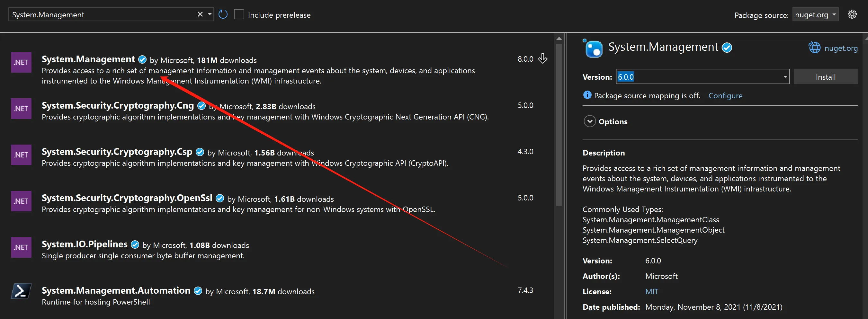Click the Configure link
Screen dimensions: 868x319
pos(725,96)
